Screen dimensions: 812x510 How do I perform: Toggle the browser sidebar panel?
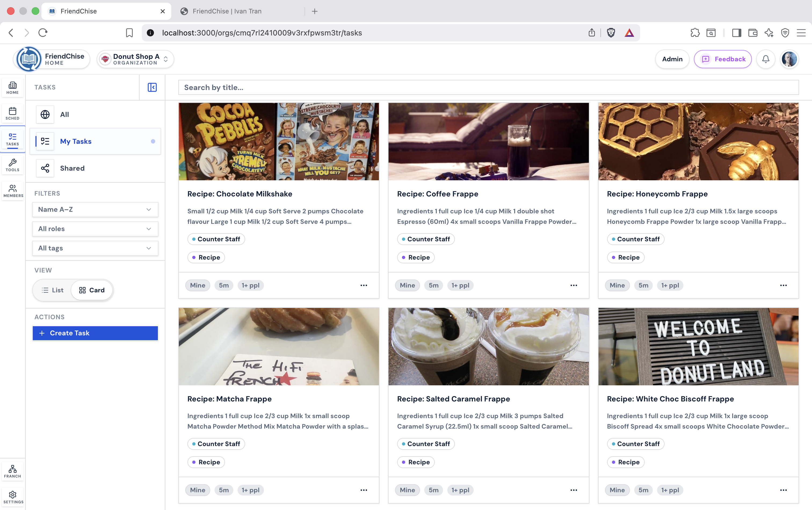[x=737, y=33]
